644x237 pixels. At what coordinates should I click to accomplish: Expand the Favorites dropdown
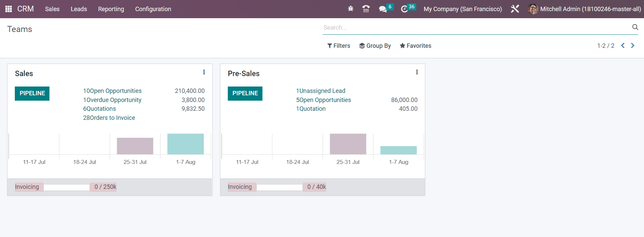(415, 46)
